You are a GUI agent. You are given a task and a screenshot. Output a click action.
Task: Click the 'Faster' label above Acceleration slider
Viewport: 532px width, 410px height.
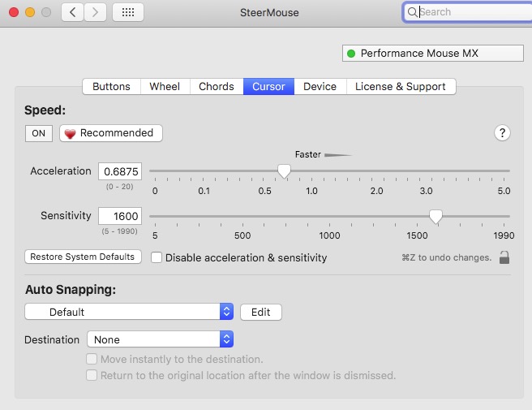(307, 154)
